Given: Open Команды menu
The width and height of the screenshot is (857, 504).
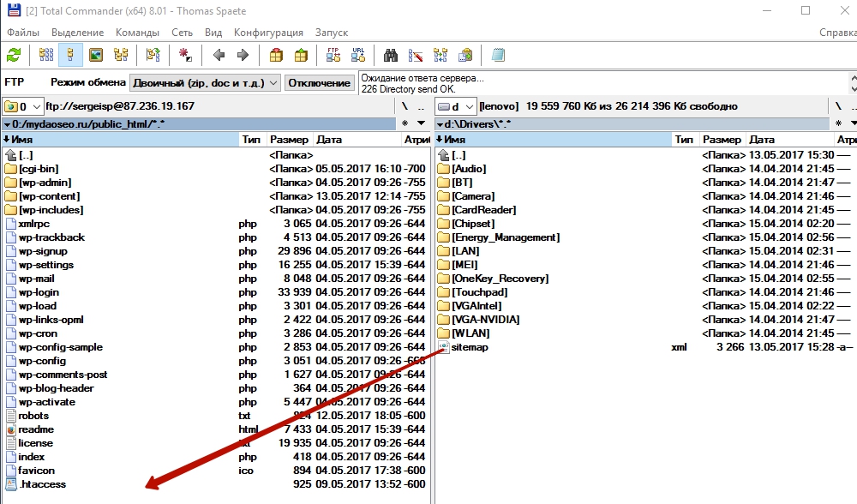Looking at the screenshot, I should pyautogui.click(x=137, y=33).
